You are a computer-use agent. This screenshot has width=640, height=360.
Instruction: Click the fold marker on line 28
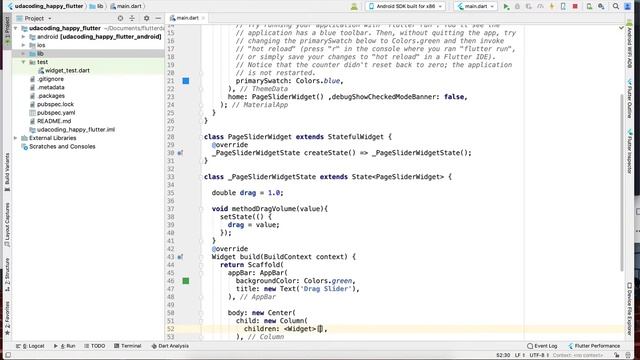coord(200,137)
